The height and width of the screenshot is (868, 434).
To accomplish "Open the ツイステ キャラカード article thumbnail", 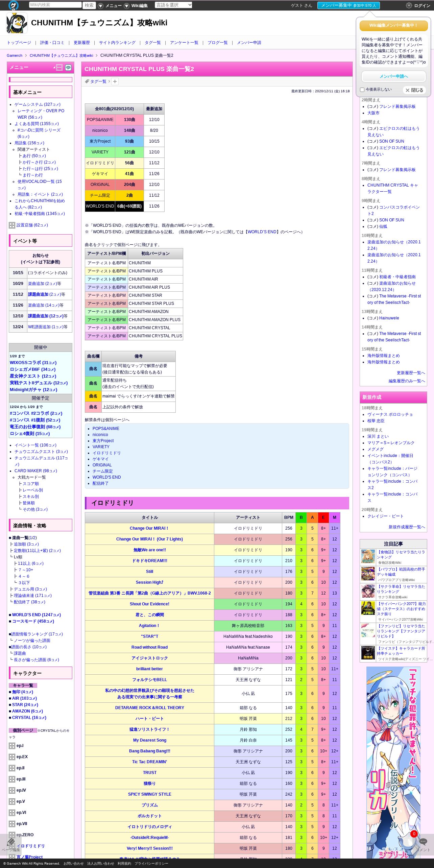I will click(368, 653).
